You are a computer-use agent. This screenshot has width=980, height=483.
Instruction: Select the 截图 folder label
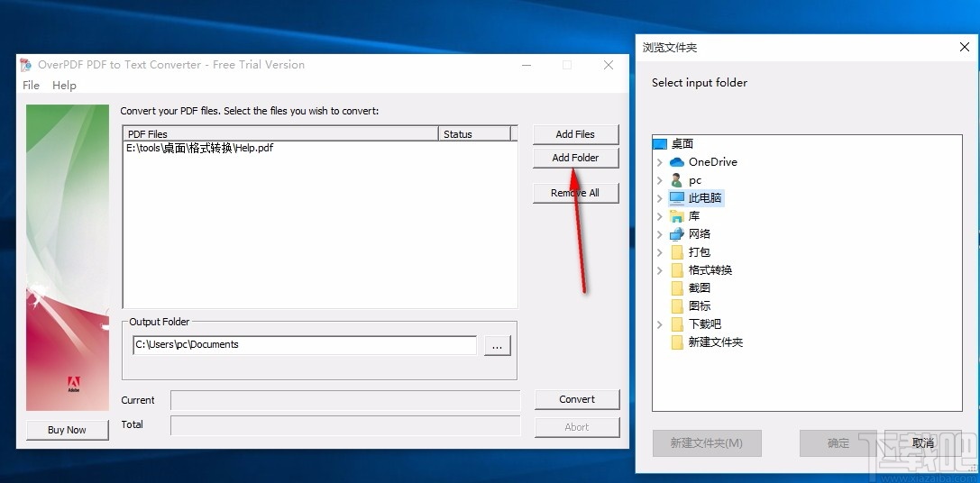coord(700,288)
